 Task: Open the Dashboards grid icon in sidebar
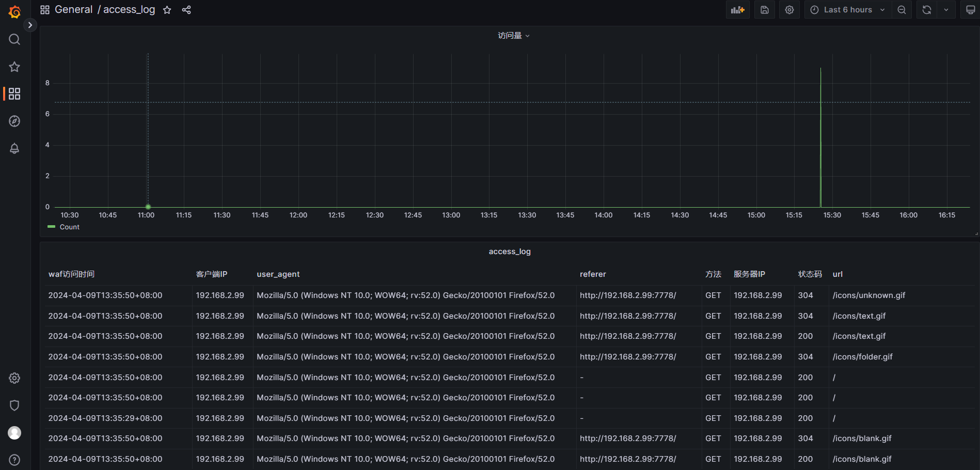pyautogui.click(x=14, y=93)
